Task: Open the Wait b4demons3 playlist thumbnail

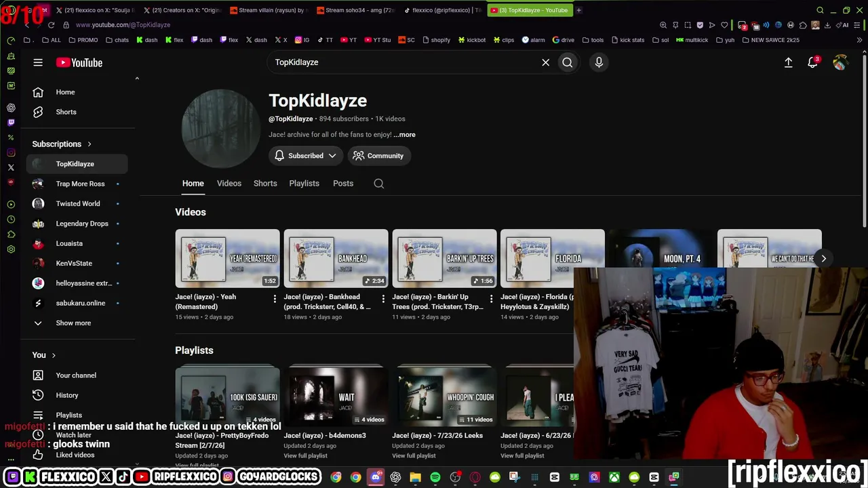Action: point(336,396)
